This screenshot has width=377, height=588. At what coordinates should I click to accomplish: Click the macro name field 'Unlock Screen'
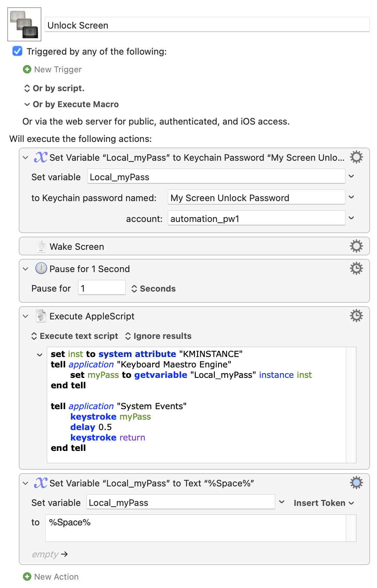click(207, 25)
